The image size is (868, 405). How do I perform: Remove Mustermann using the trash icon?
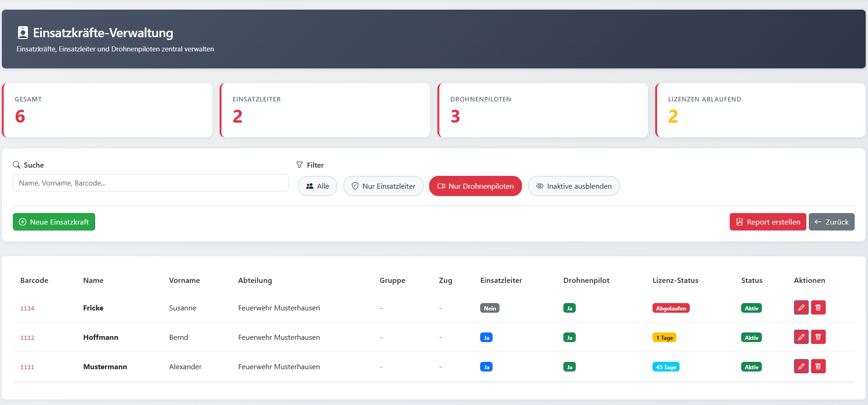pos(818,366)
